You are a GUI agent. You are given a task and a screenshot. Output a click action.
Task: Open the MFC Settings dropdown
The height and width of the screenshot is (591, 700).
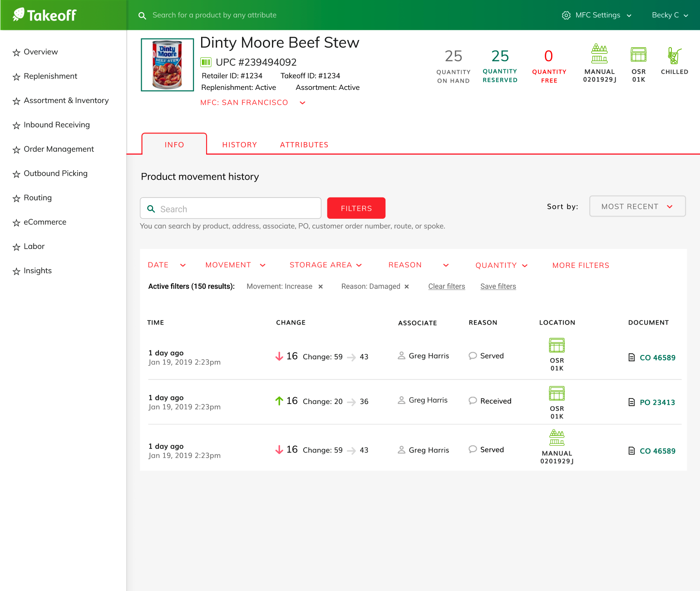[596, 15]
